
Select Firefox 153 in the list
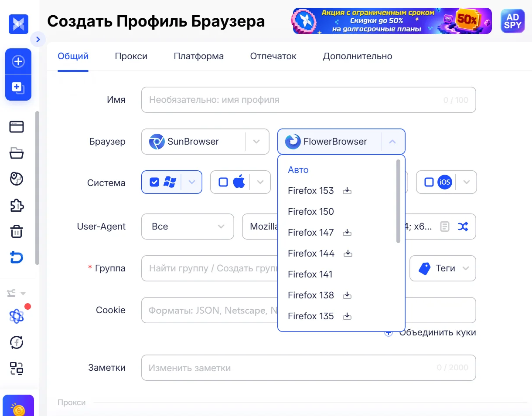click(311, 191)
